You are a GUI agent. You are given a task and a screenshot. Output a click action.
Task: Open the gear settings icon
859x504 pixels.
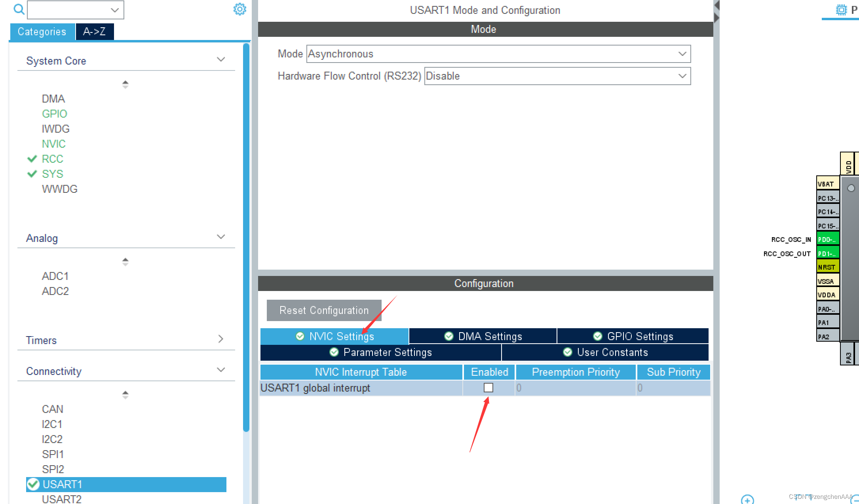(x=239, y=9)
